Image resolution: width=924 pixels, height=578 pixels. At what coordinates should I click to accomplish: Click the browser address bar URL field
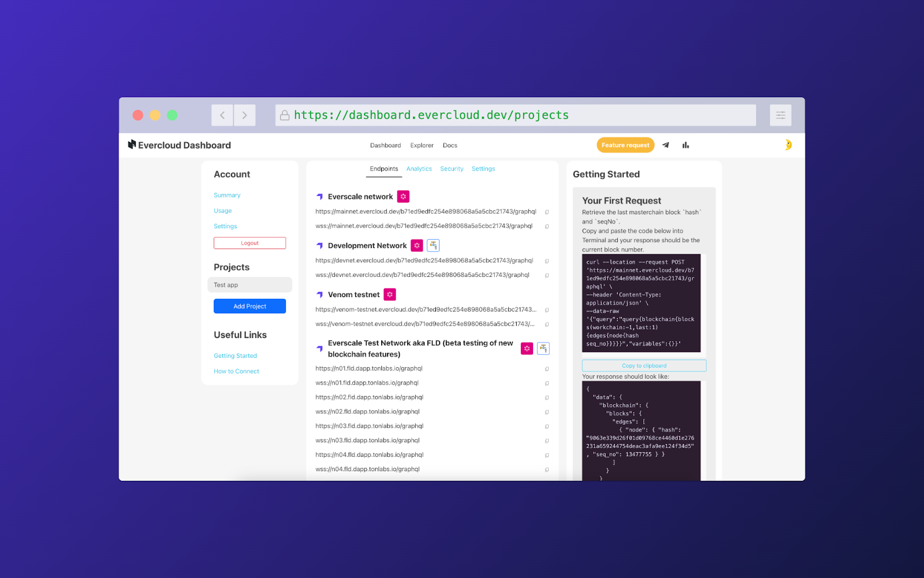[x=516, y=115]
